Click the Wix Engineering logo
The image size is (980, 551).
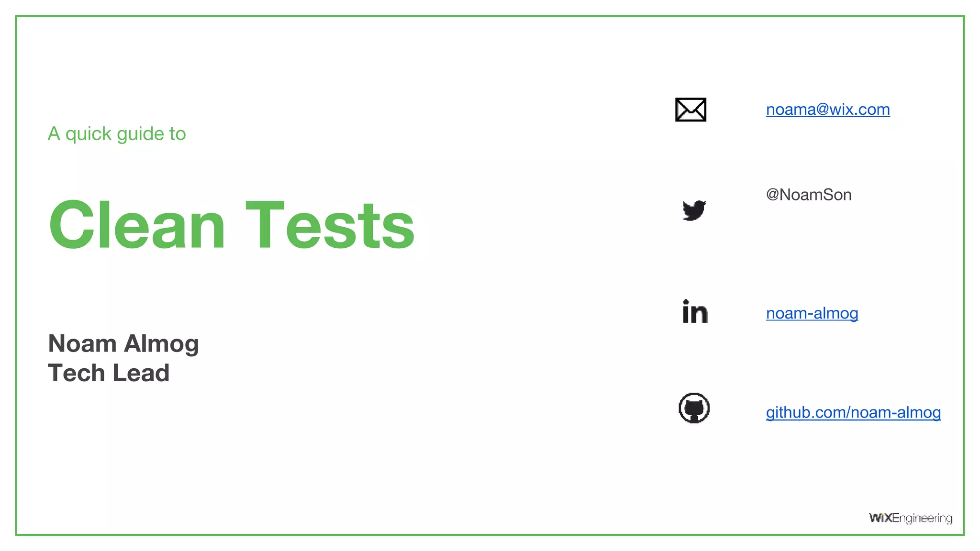click(x=911, y=518)
